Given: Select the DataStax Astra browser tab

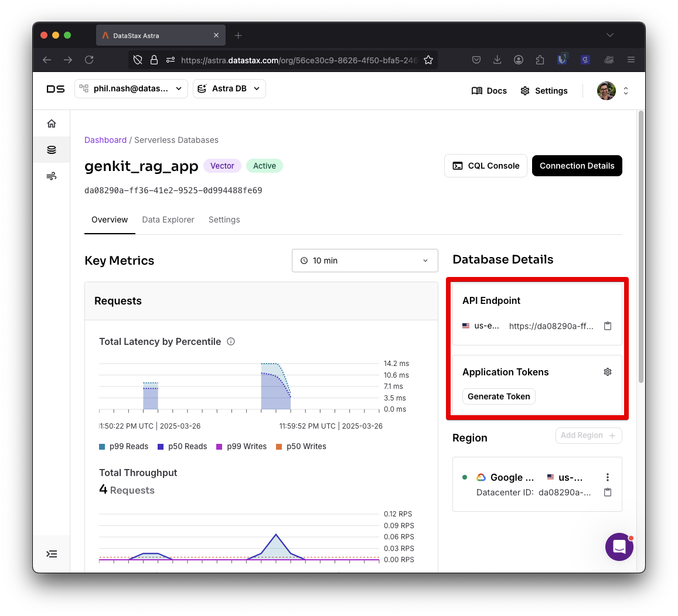Looking at the screenshot, I should coord(161,35).
